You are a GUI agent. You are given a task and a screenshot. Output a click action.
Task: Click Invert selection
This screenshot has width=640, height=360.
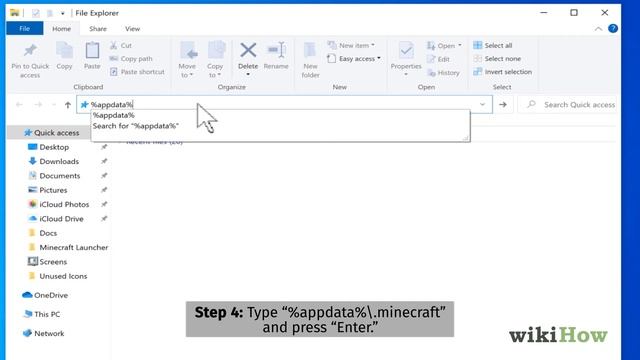(x=502, y=72)
